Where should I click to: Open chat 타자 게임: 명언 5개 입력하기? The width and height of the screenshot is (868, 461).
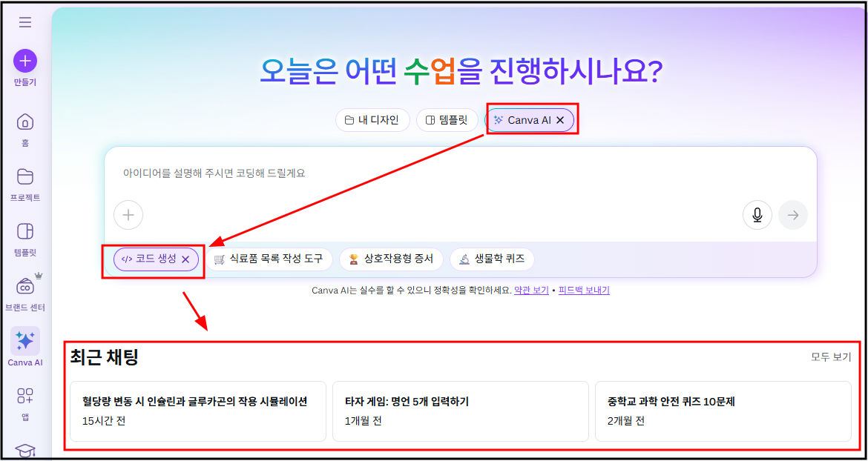pos(461,411)
